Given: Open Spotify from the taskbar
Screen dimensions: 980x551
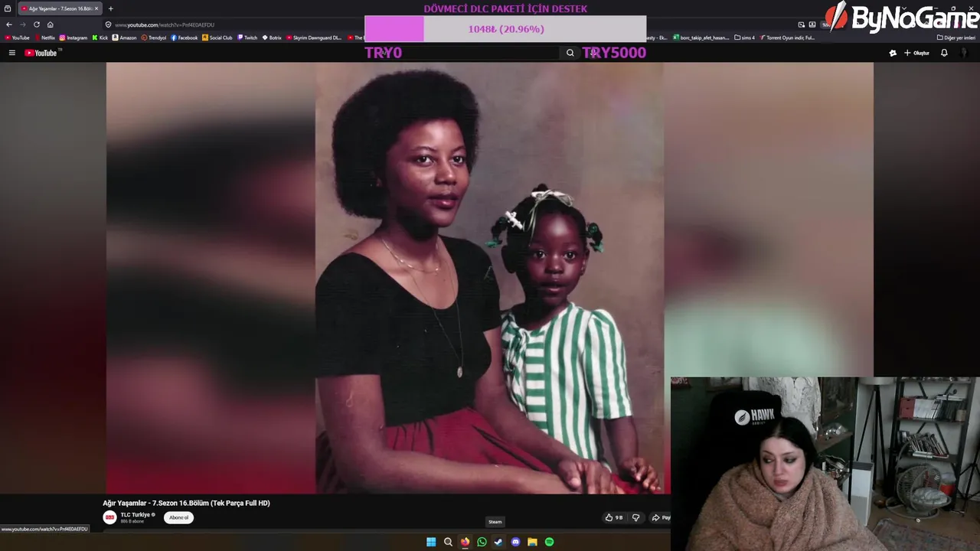Looking at the screenshot, I should tap(549, 542).
